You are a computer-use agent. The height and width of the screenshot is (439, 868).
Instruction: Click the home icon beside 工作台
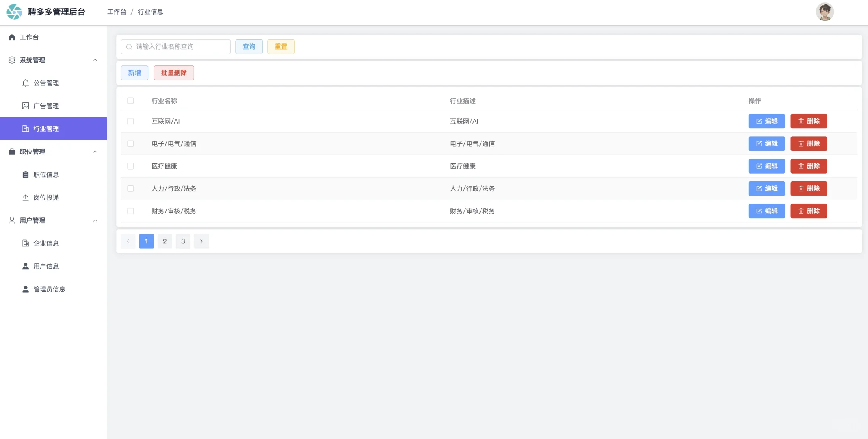[12, 37]
